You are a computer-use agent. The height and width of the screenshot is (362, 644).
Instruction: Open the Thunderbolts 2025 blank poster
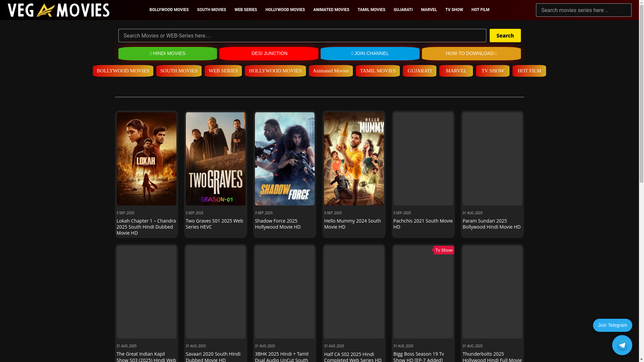(x=492, y=292)
